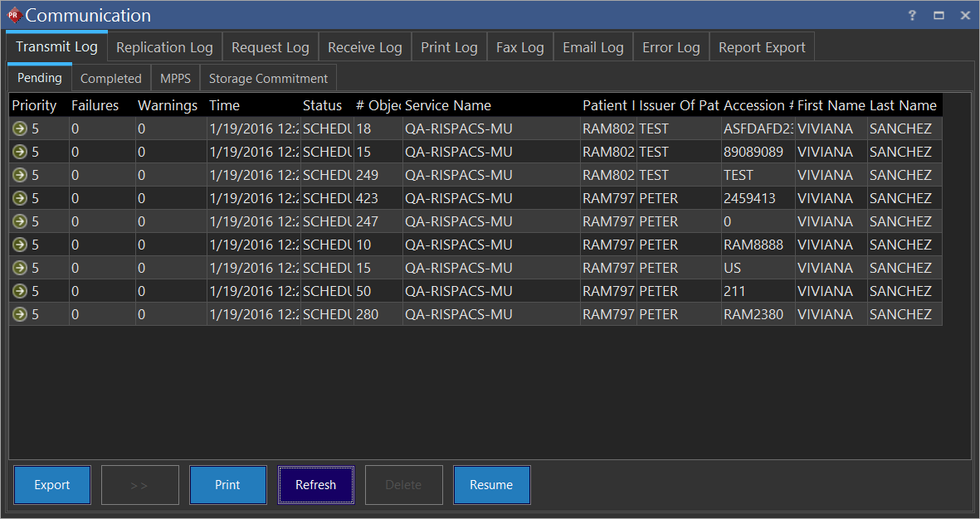Click arrow icon in row with accession RAM2380
This screenshot has width=980, height=519.
20,314
